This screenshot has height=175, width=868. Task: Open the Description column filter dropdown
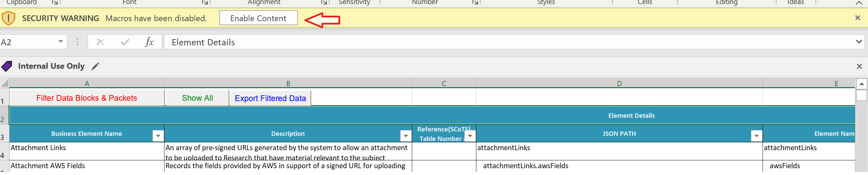click(406, 136)
